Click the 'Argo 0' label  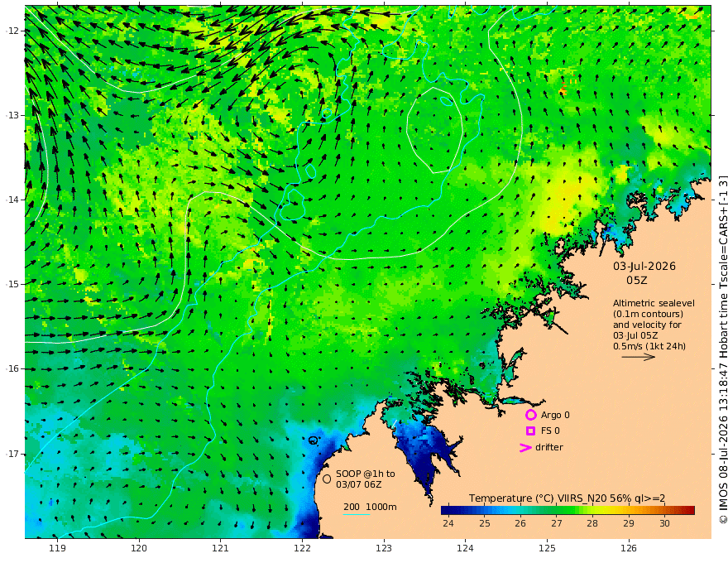pyautogui.click(x=555, y=415)
